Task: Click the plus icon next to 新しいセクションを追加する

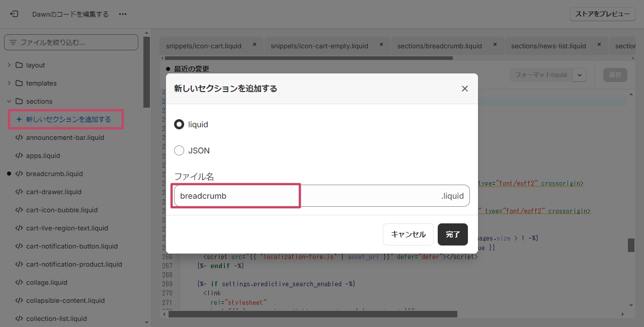Action: click(x=18, y=119)
